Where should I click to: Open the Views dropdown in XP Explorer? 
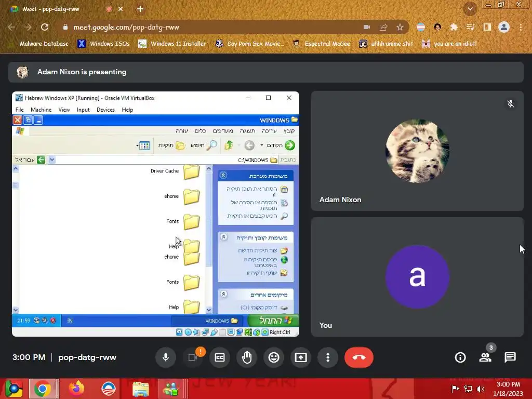[x=143, y=145]
